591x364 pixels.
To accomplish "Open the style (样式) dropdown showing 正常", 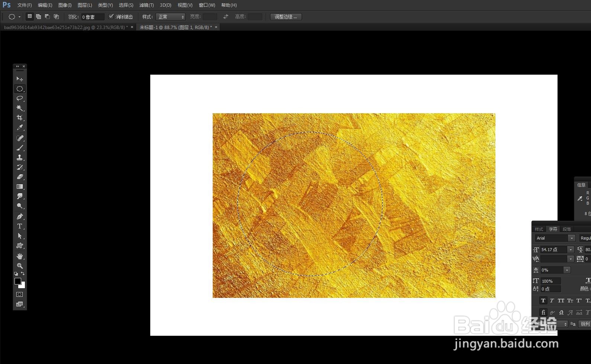I will click(170, 17).
